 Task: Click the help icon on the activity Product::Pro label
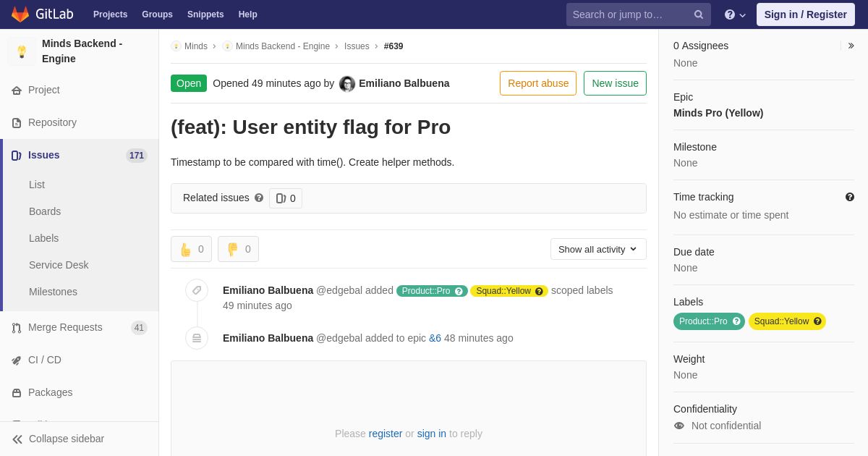[x=459, y=291]
